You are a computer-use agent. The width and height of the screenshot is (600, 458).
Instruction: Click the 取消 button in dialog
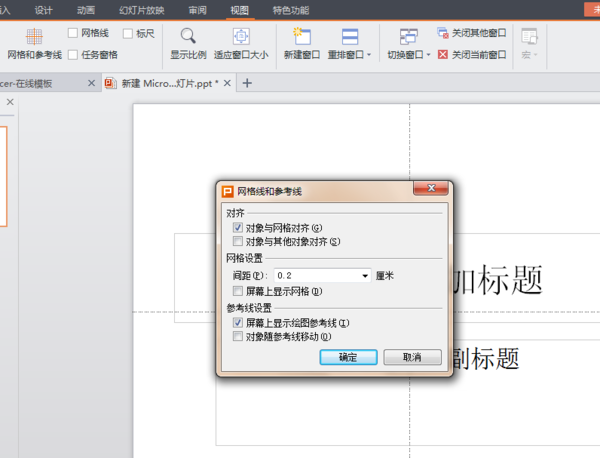tap(412, 357)
